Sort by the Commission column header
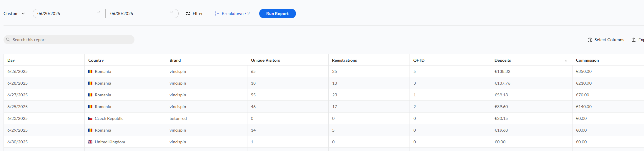The width and height of the screenshot is (644, 151). pyautogui.click(x=587, y=60)
